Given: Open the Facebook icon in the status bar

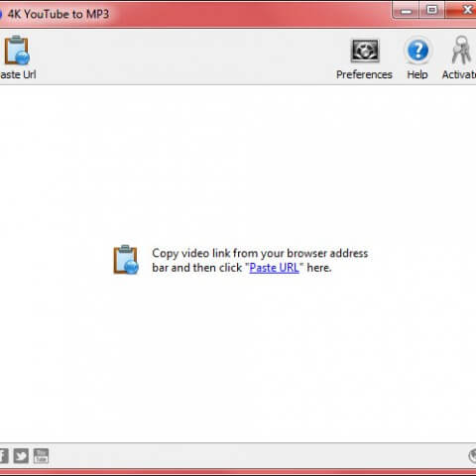Looking at the screenshot, I should click(4, 456).
